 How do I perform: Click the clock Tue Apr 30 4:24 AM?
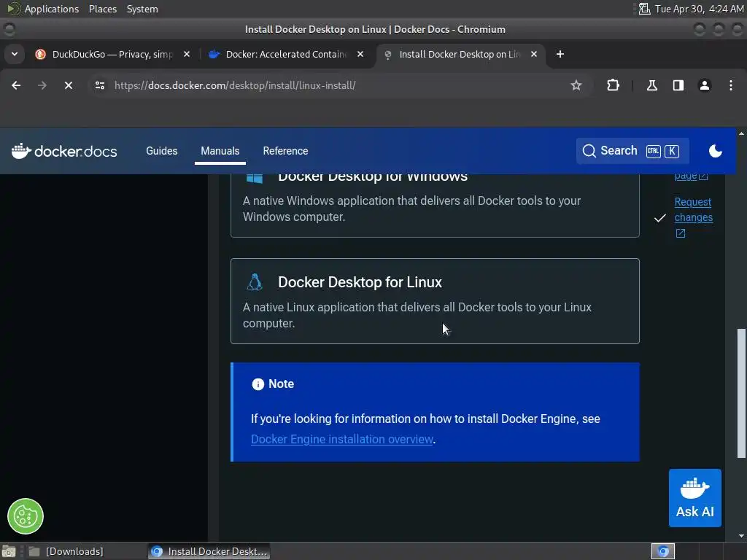click(699, 9)
